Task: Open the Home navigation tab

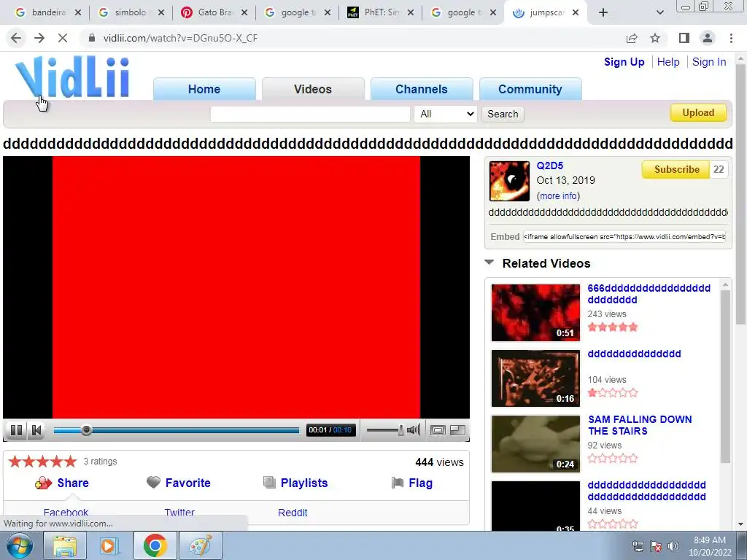Action: (204, 89)
